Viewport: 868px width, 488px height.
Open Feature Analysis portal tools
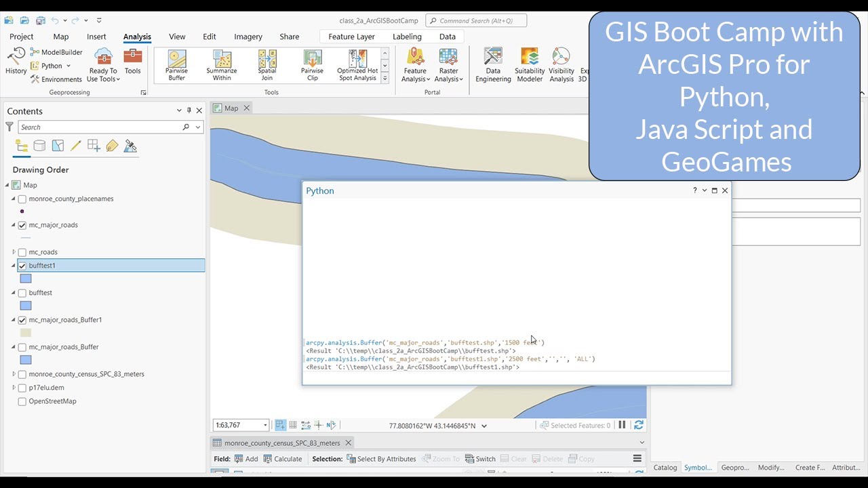coord(416,65)
